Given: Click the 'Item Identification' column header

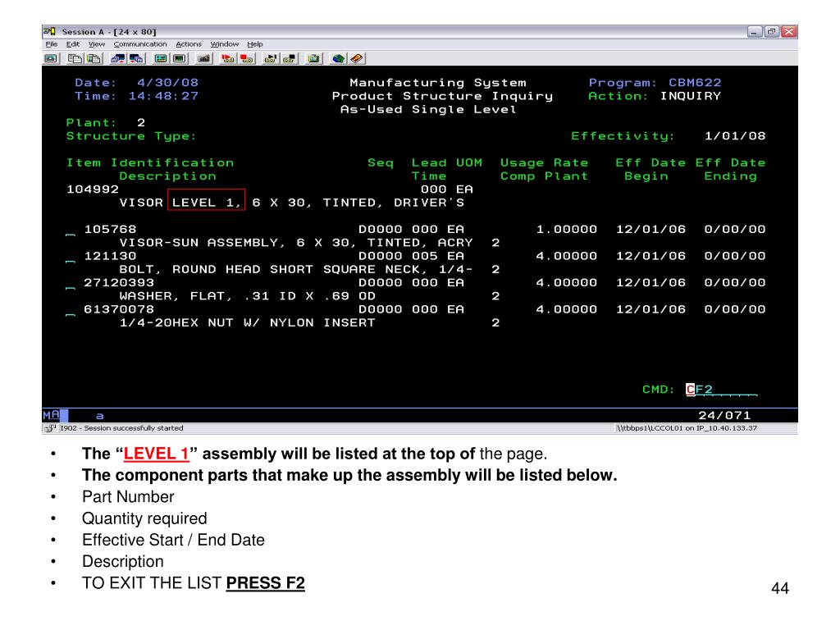Looking at the screenshot, I should click(150, 163).
